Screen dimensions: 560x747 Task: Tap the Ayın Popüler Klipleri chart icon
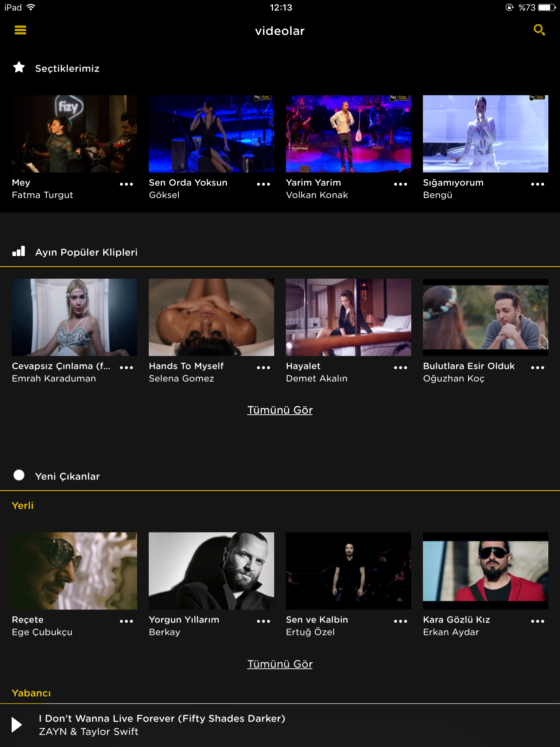coord(19,251)
